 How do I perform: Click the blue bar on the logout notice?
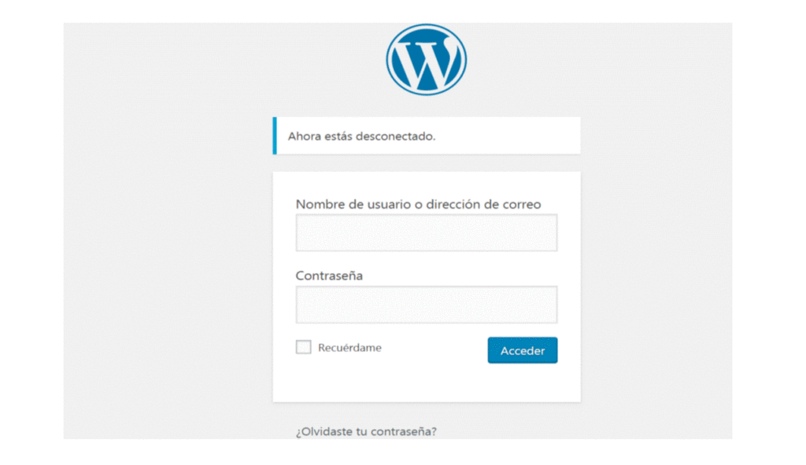tap(274, 136)
